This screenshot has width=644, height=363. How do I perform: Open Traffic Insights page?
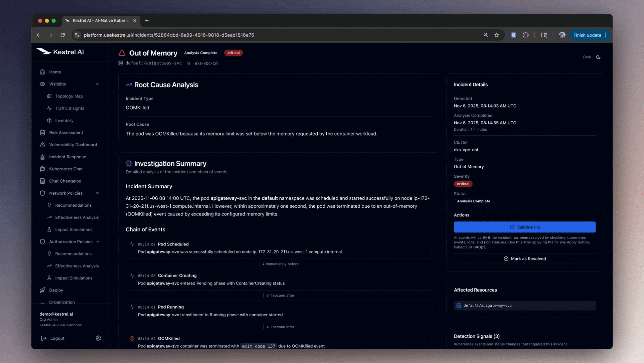(x=70, y=108)
